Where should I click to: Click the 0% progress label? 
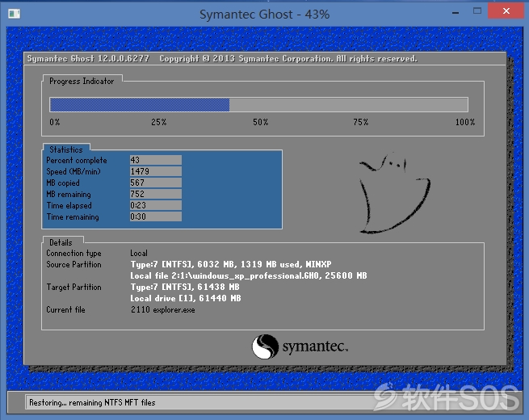click(55, 122)
